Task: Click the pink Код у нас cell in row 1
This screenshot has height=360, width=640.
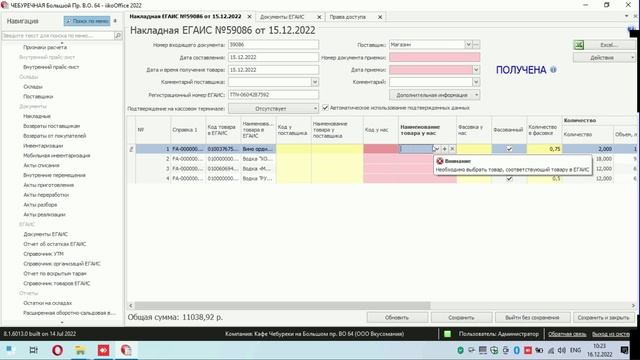Action: (380, 149)
